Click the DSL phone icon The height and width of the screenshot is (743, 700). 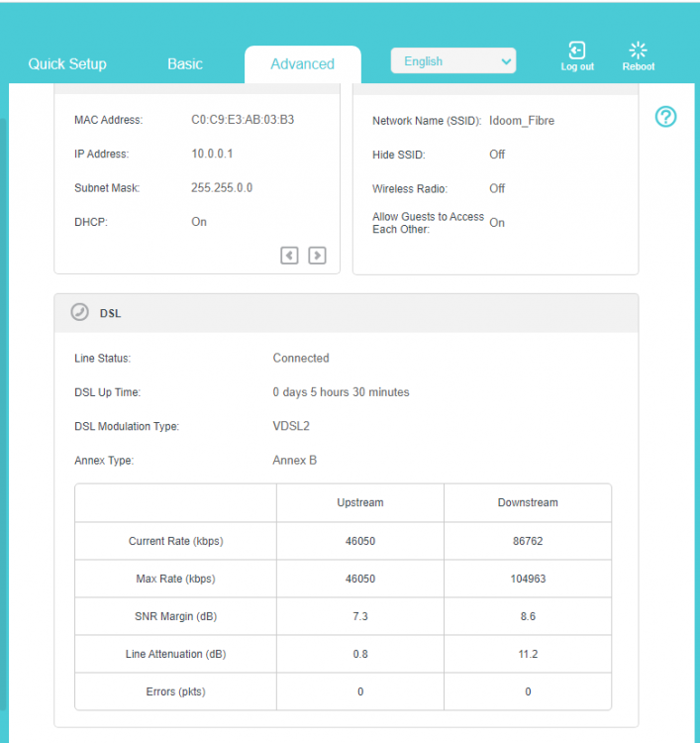80,312
